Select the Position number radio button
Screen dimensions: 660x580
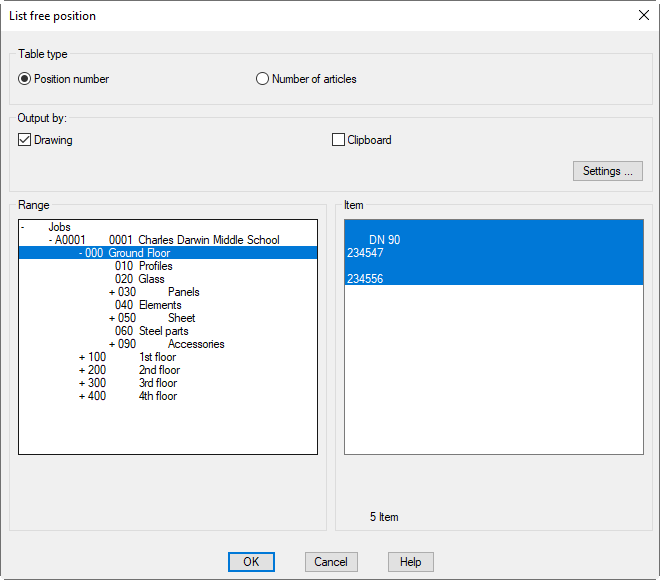(x=25, y=79)
